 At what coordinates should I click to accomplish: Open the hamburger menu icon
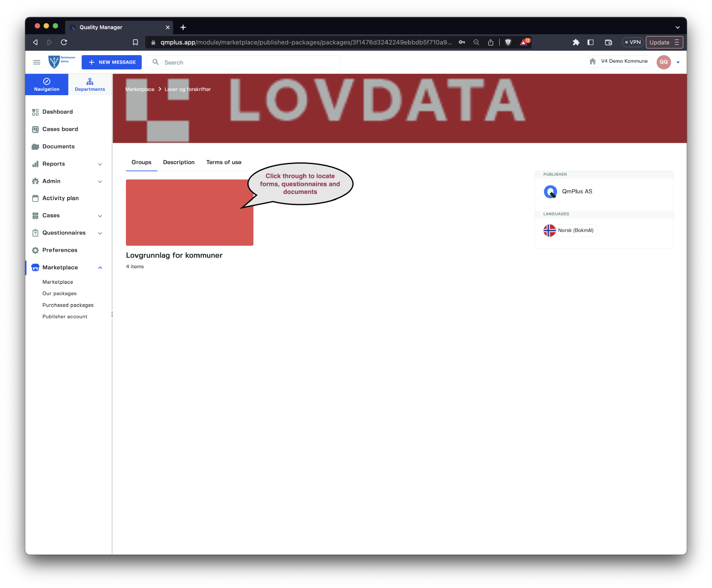tap(36, 62)
